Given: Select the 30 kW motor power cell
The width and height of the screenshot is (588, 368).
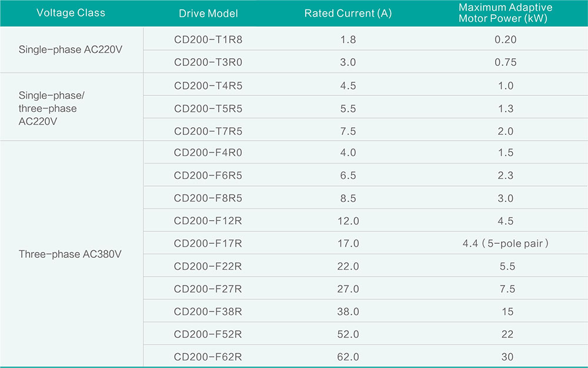Looking at the screenshot, I should (x=506, y=357).
